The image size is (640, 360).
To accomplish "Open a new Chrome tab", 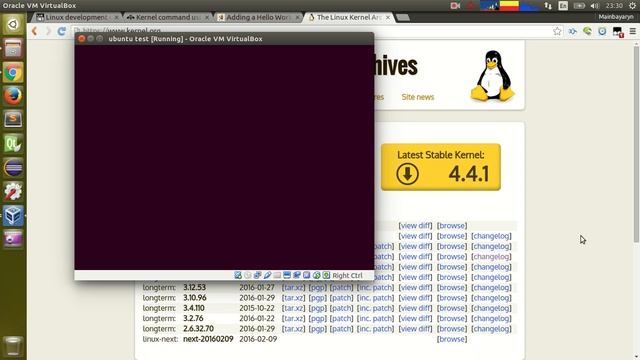I will (x=402, y=17).
